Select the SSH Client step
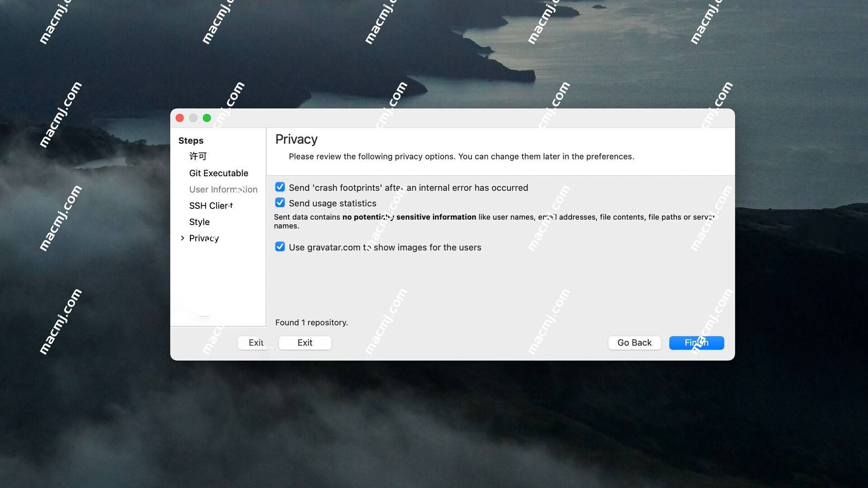Viewport: 868px width, 488px height. [211, 206]
